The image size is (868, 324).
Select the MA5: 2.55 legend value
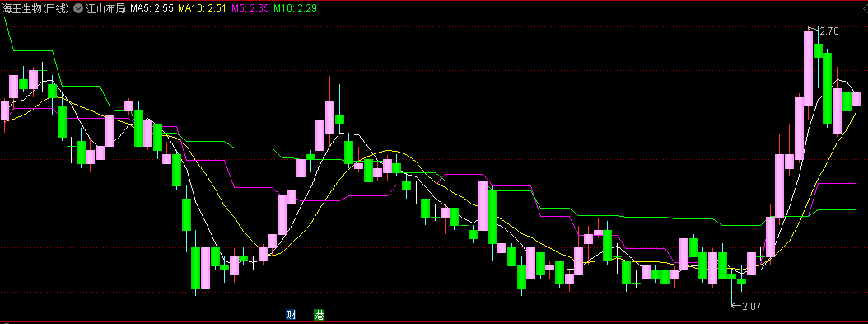tap(152, 9)
